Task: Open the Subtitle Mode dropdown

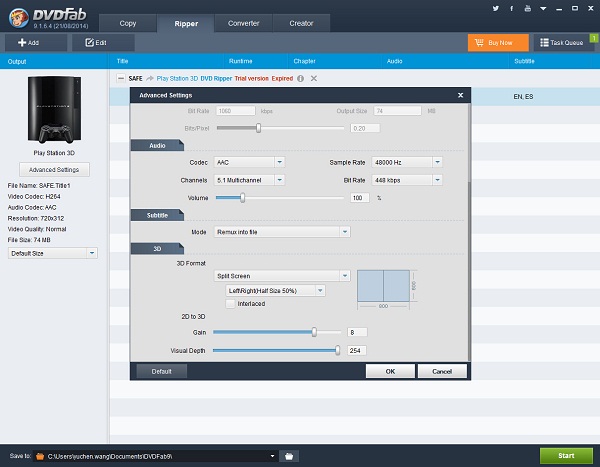Action: click(283, 231)
